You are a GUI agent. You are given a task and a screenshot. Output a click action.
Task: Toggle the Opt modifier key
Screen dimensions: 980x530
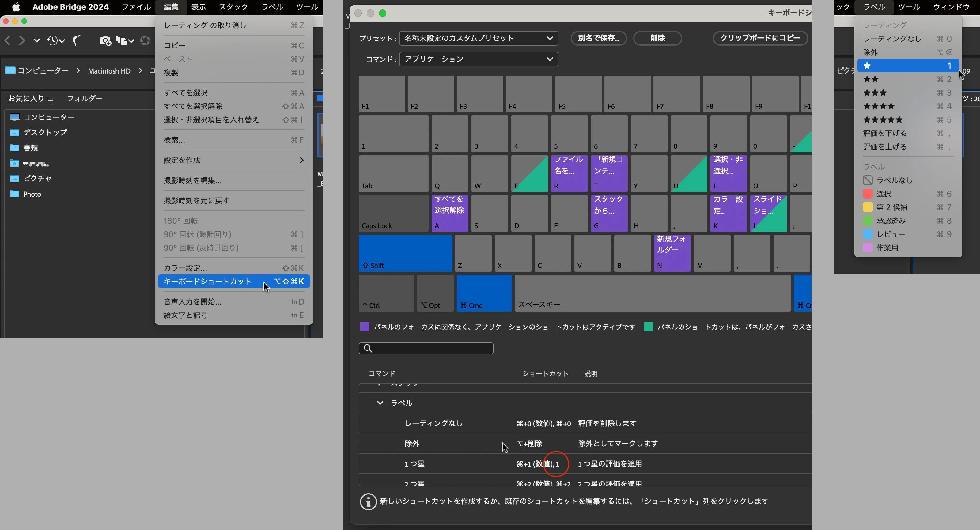tap(435, 293)
